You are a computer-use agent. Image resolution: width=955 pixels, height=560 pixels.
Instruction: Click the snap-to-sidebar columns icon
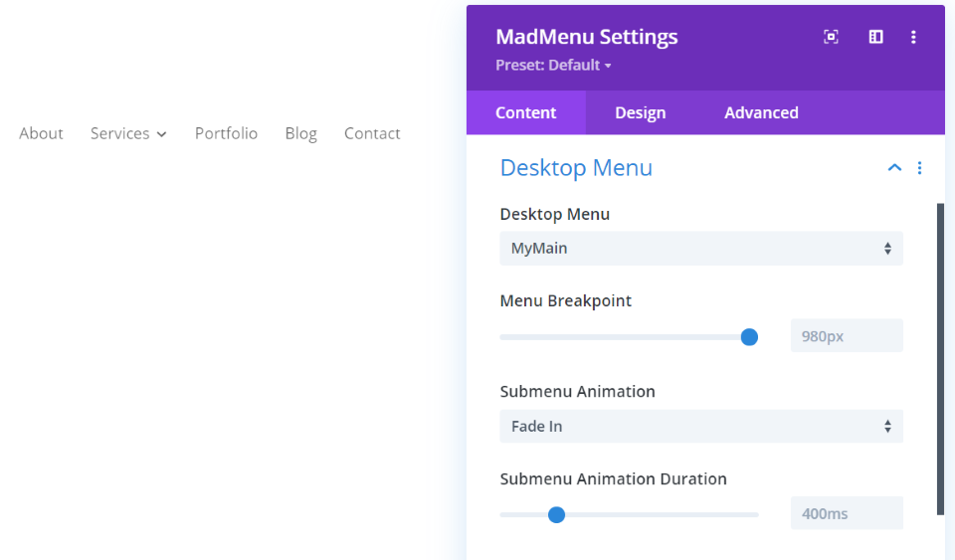tap(875, 37)
